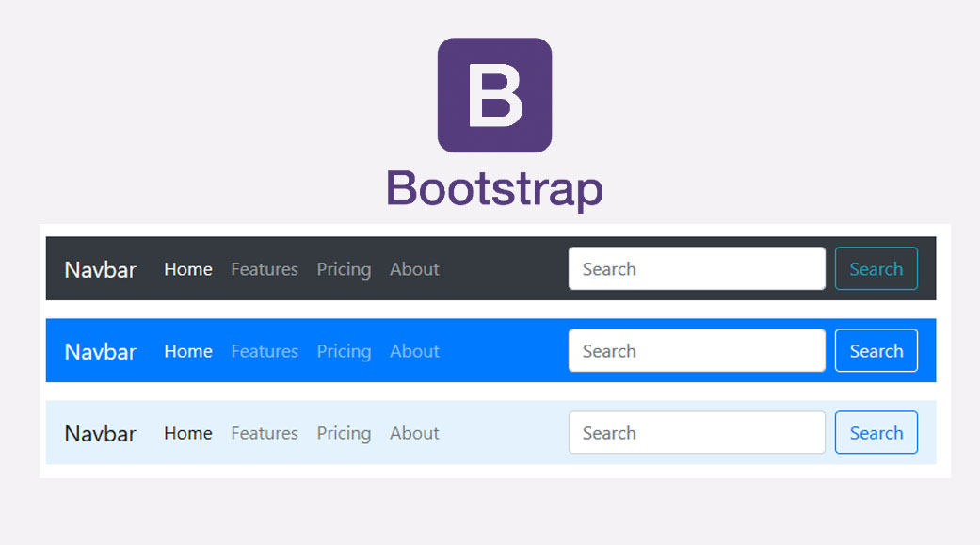
Task: Select Home in the light blue navbar
Action: (188, 433)
